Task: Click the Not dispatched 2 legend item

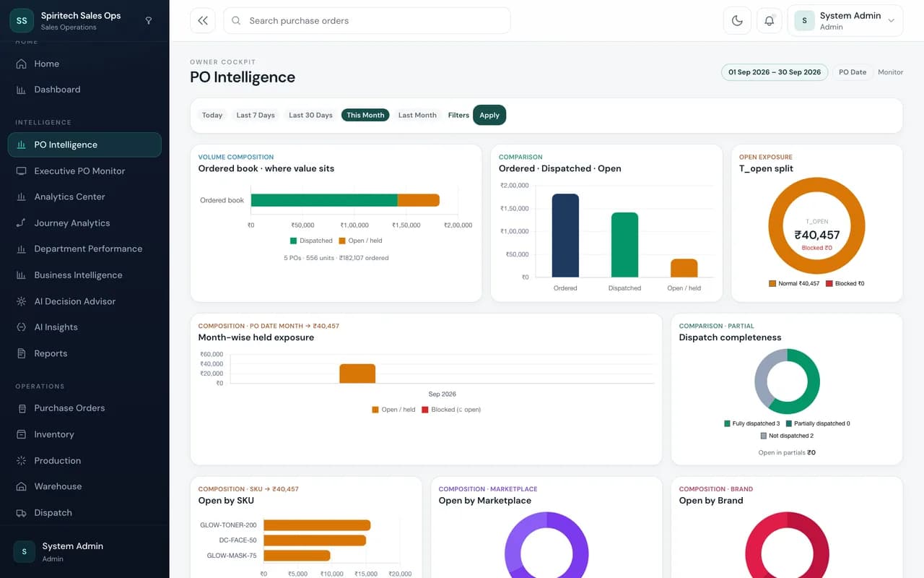Action: 787,436
